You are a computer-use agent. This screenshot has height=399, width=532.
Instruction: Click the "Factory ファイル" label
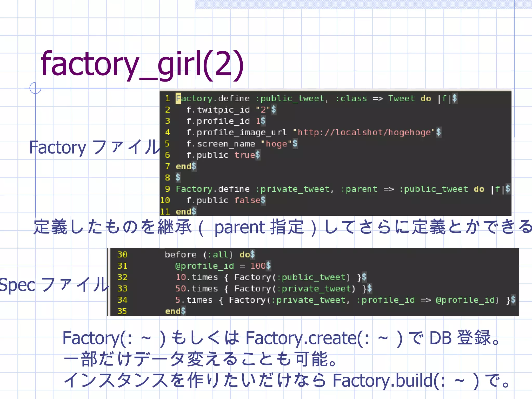tap(94, 147)
